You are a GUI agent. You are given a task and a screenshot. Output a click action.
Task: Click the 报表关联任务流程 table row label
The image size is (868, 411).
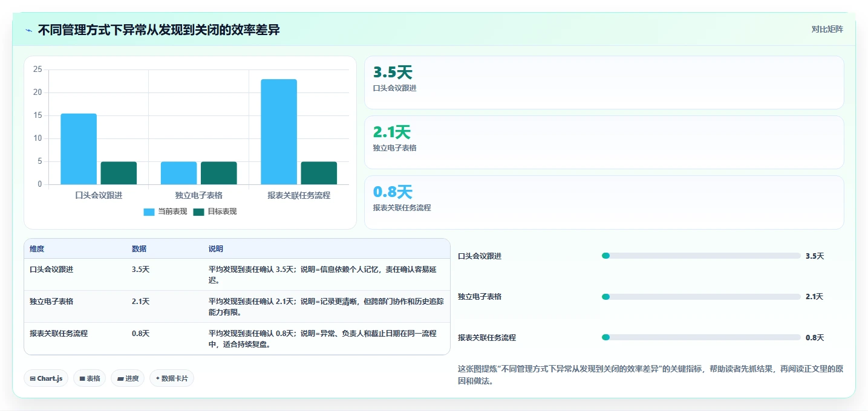point(59,333)
